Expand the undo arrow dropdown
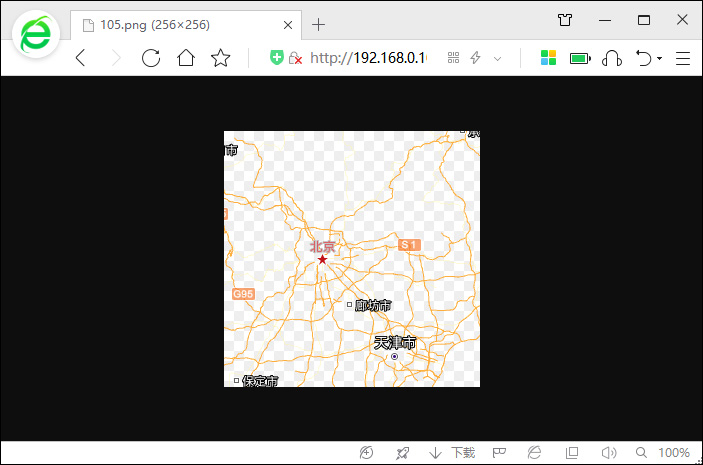 pos(660,58)
